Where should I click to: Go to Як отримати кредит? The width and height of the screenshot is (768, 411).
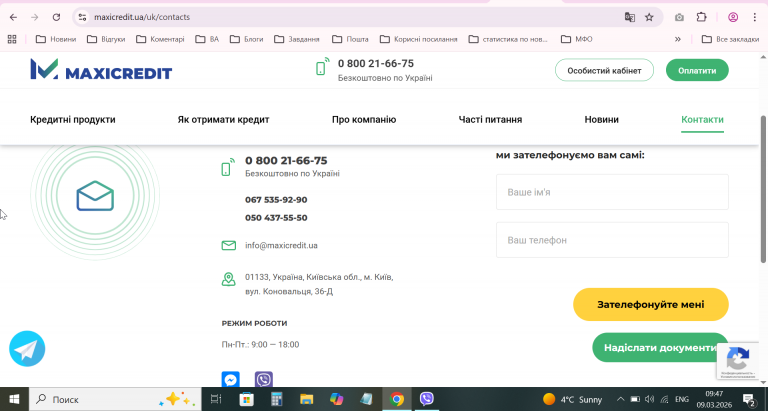(x=223, y=120)
